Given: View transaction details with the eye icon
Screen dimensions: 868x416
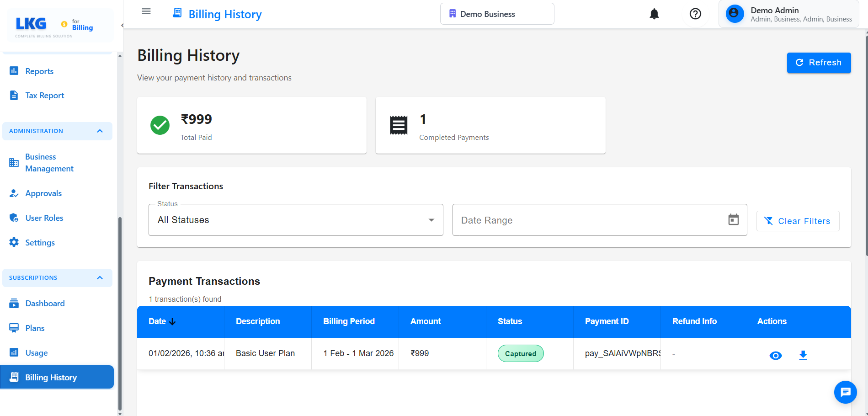Looking at the screenshot, I should click(x=775, y=355).
